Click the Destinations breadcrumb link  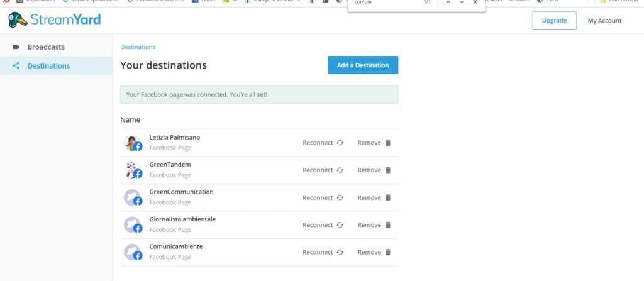[138, 47]
